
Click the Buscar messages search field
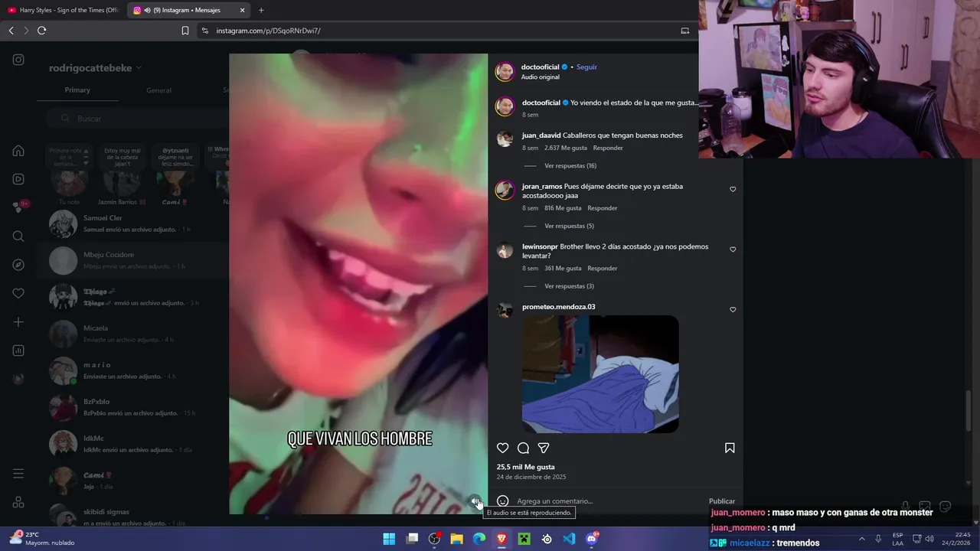tap(136, 119)
